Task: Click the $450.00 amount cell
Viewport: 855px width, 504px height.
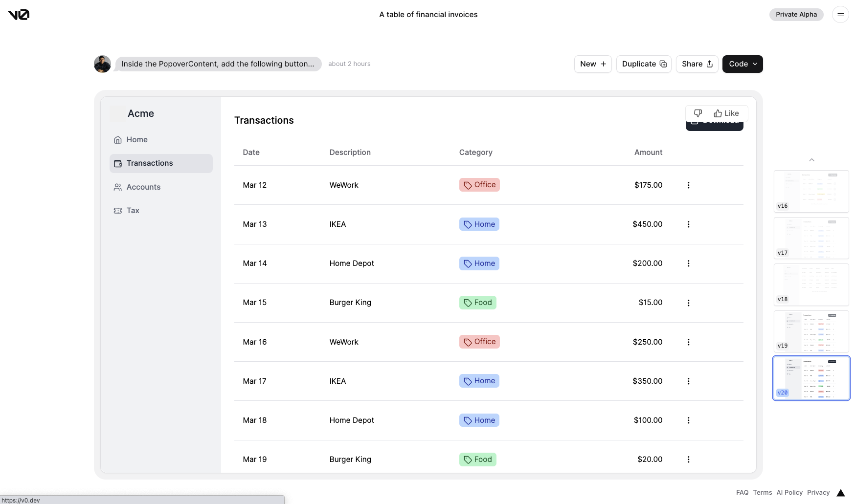Action: pyautogui.click(x=647, y=224)
